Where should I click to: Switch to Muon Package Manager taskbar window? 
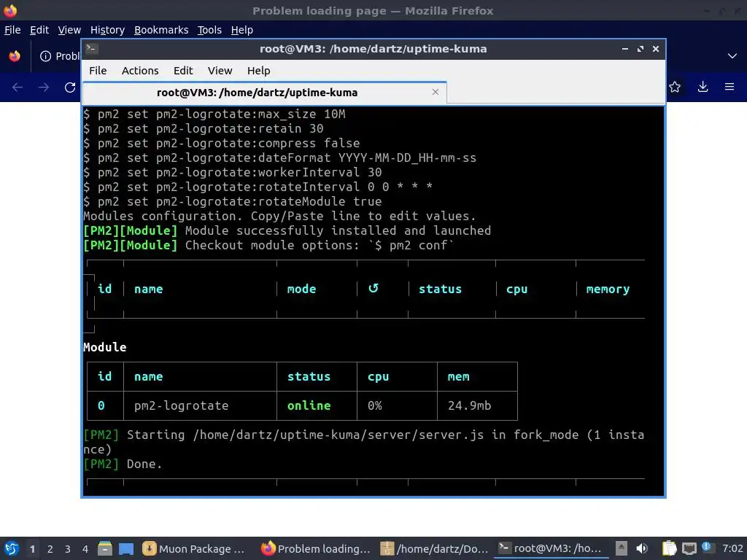194,549
